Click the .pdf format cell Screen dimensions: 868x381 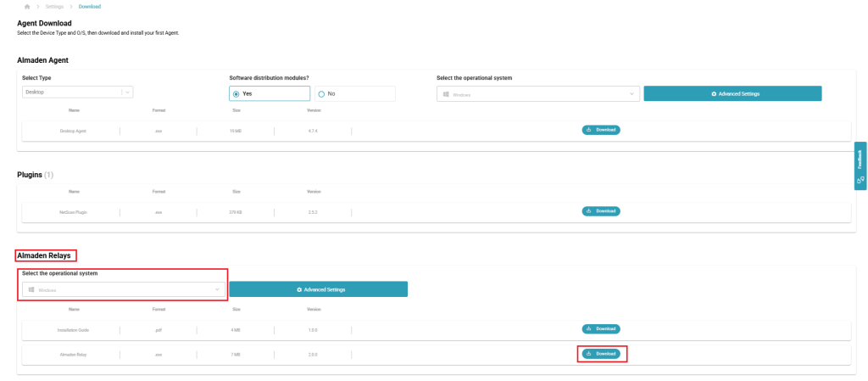click(159, 329)
